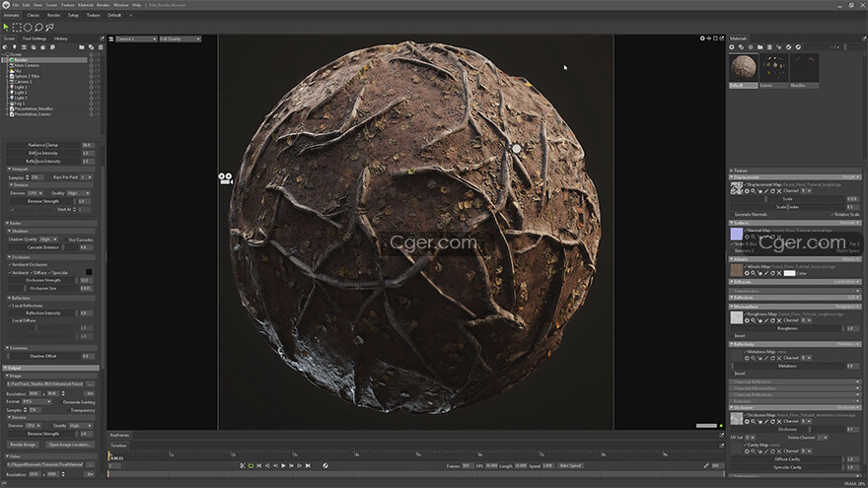868x488 pixels.
Task: Open the image Format dropdown
Action: [x=37, y=401]
